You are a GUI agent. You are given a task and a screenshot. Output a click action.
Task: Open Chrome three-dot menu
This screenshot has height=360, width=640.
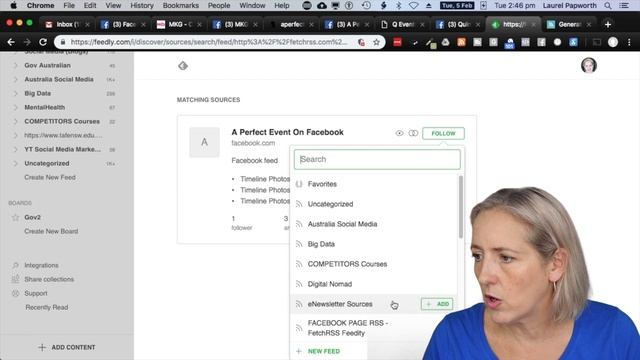[629, 42]
